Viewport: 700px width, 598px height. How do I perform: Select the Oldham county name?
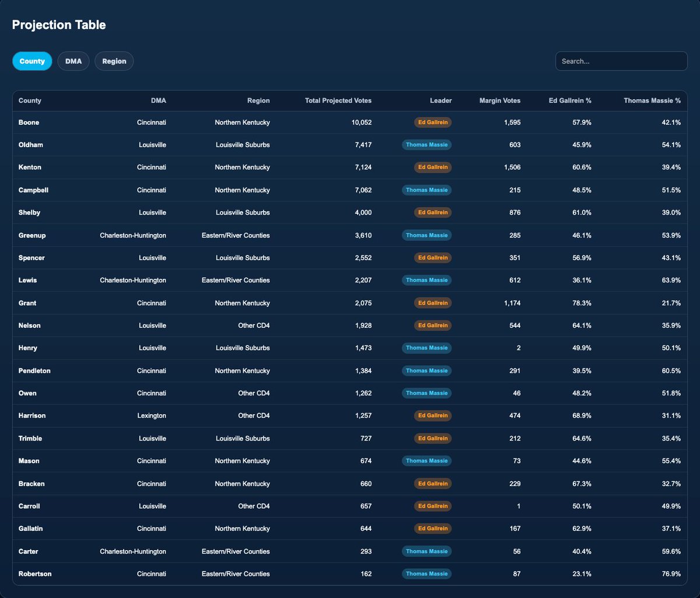pos(31,145)
